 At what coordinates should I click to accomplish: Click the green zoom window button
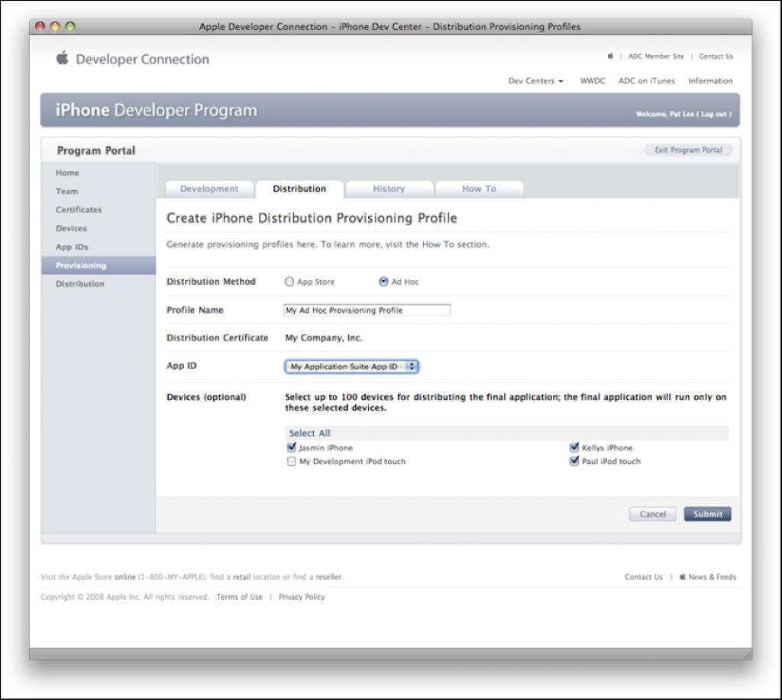click(x=70, y=27)
